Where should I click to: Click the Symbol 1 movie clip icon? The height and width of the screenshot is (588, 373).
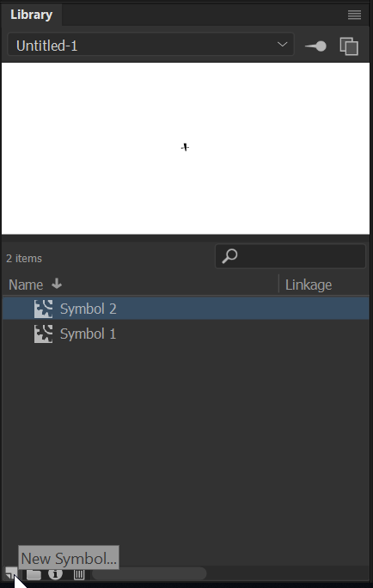point(44,334)
